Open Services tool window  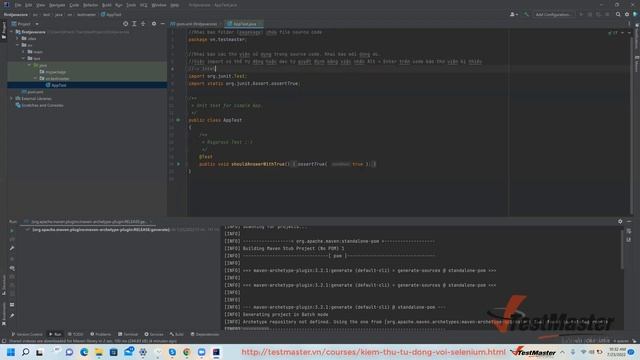pos(154,334)
